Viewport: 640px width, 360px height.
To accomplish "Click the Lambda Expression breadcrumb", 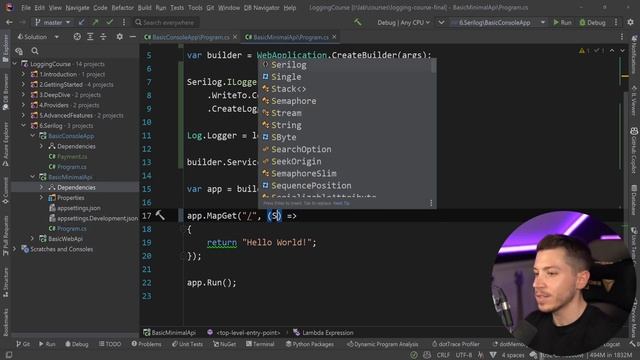I will click(323, 333).
